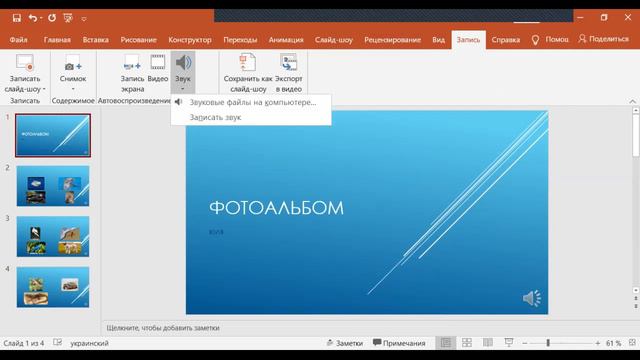Screen dimensions: 640x360
Task: Expand quick access toolbar customization arrow
Action: point(84,19)
